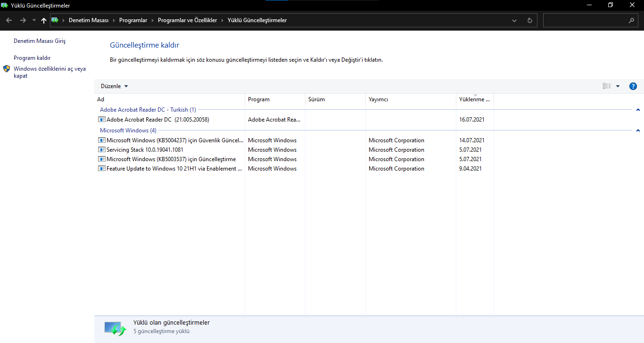The width and height of the screenshot is (644, 343).
Task: Expand chevron after Programlar breadcrumb
Action: coord(152,20)
